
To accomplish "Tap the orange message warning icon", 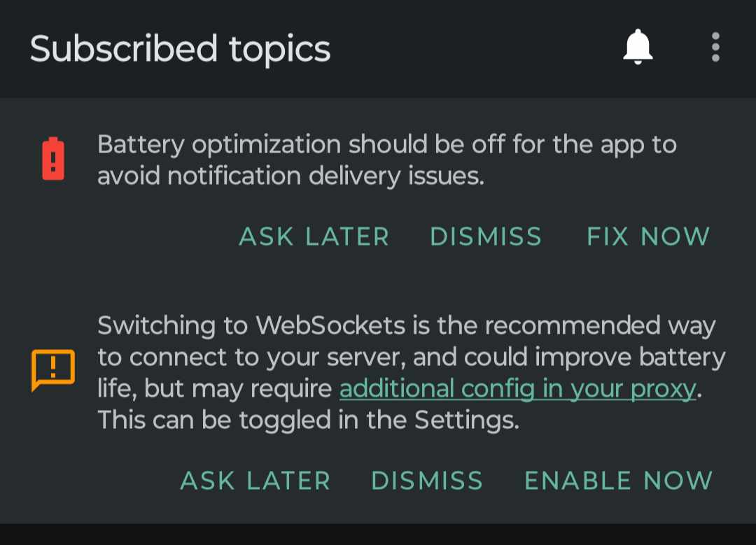I will [52, 369].
